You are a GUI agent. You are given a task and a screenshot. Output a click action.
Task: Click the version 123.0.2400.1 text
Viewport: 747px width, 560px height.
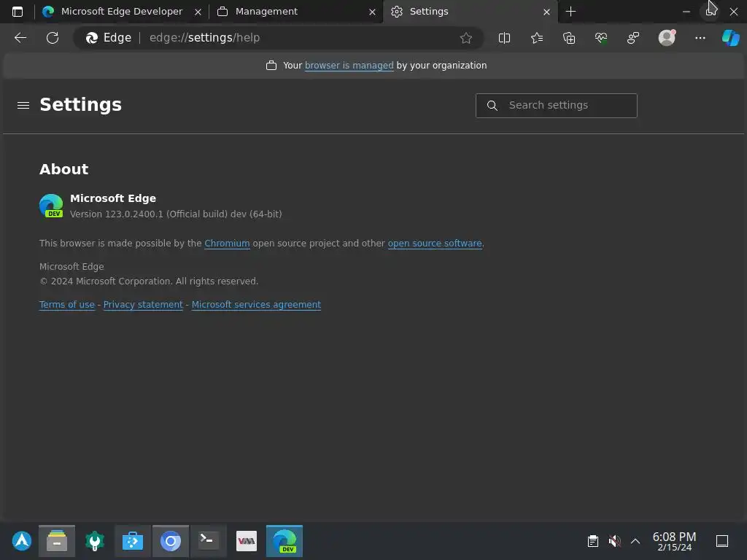click(x=176, y=214)
